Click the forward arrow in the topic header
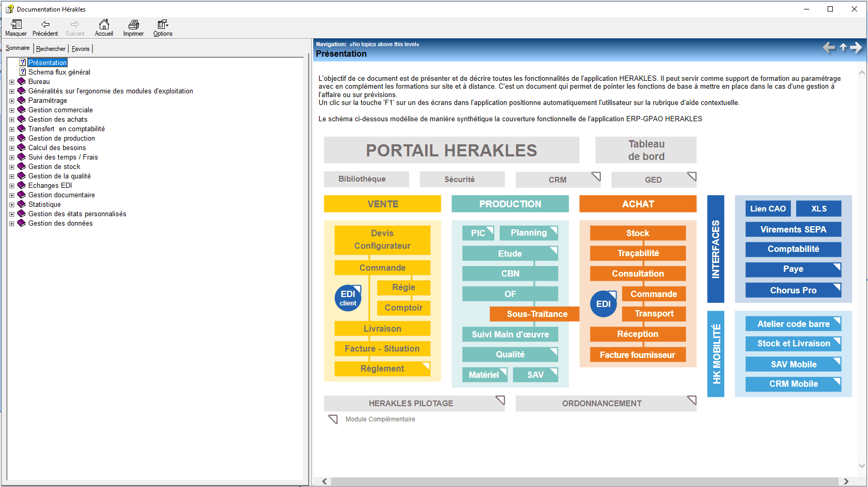The width and height of the screenshot is (868, 487). 856,48
